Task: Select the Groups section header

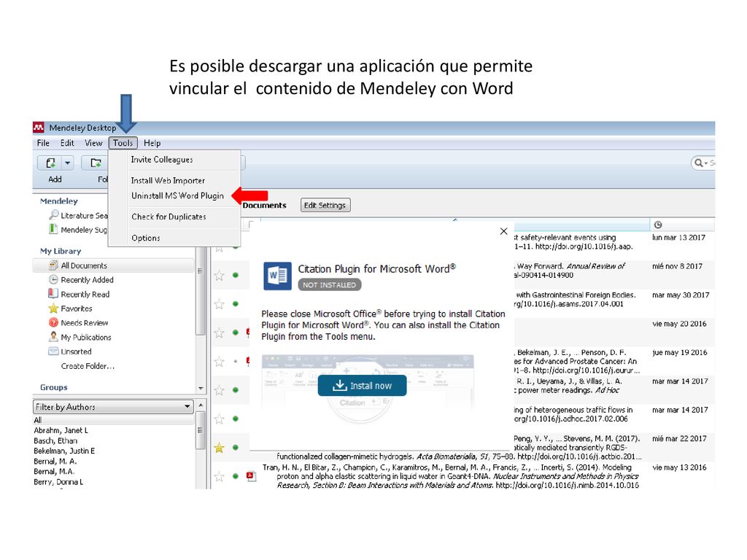Action: (x=54, y=387)
